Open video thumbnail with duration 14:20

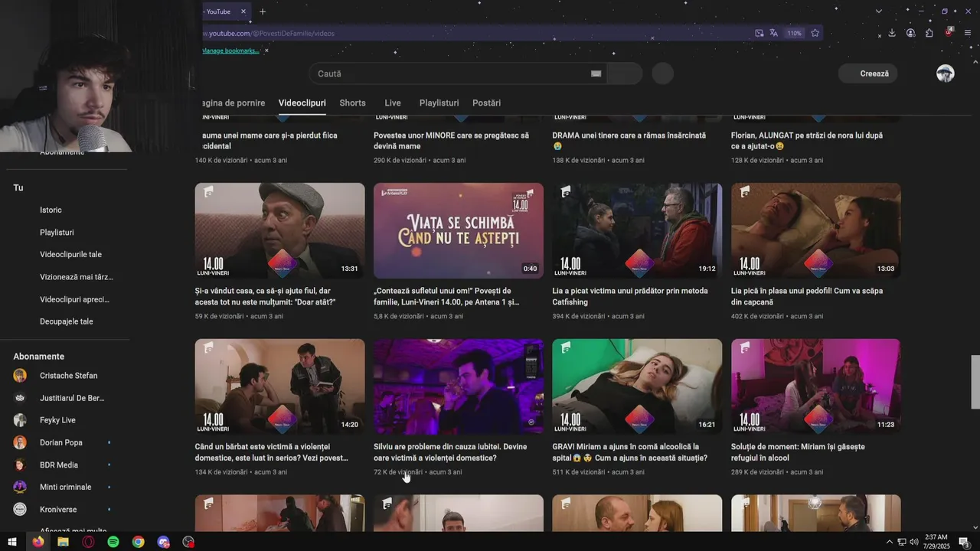coord(279,386)
